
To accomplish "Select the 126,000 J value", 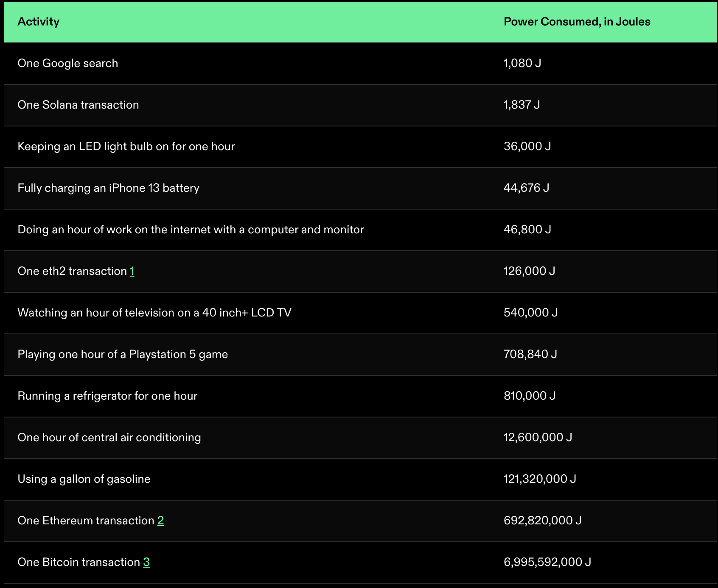I will click(530, 271).
